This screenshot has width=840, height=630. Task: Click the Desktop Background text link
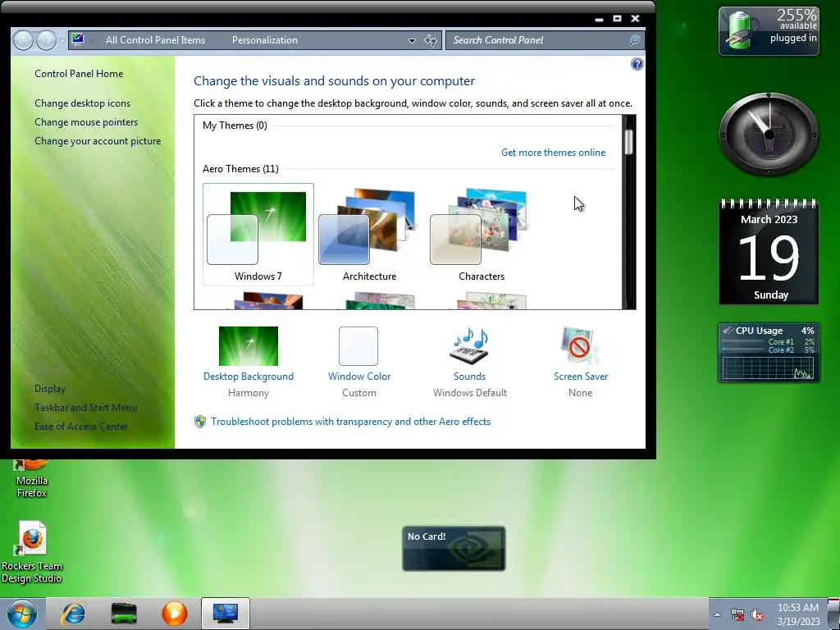coord(249,377)
